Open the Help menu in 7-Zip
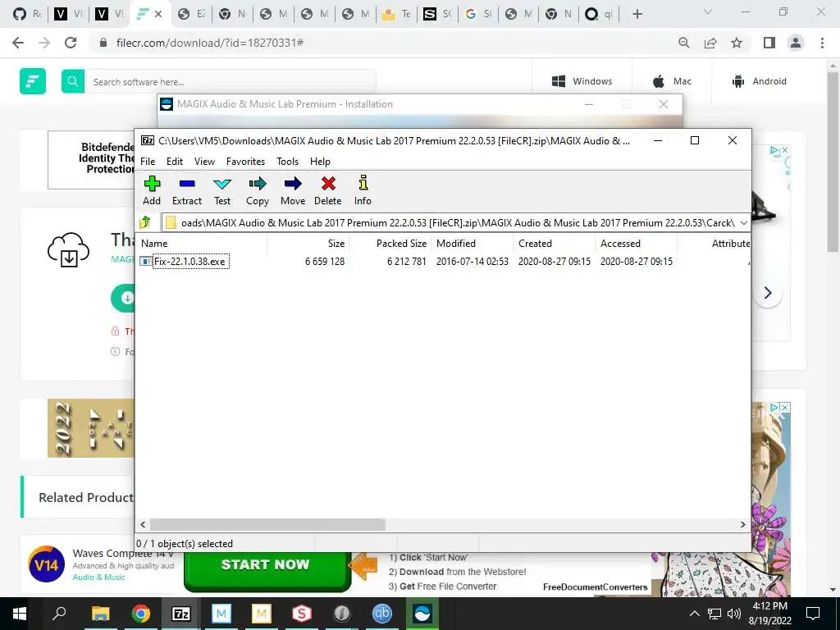This screenshot has height=630, width=840. coord(320,162)
